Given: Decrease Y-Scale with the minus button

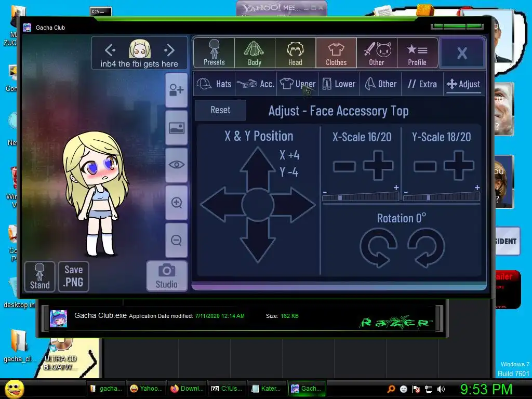Looking at the screenshot, I should (x=425, y=166).
